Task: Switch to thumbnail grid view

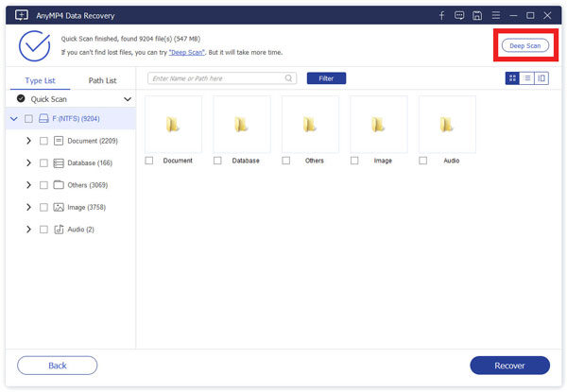Action: coord(512,78)
